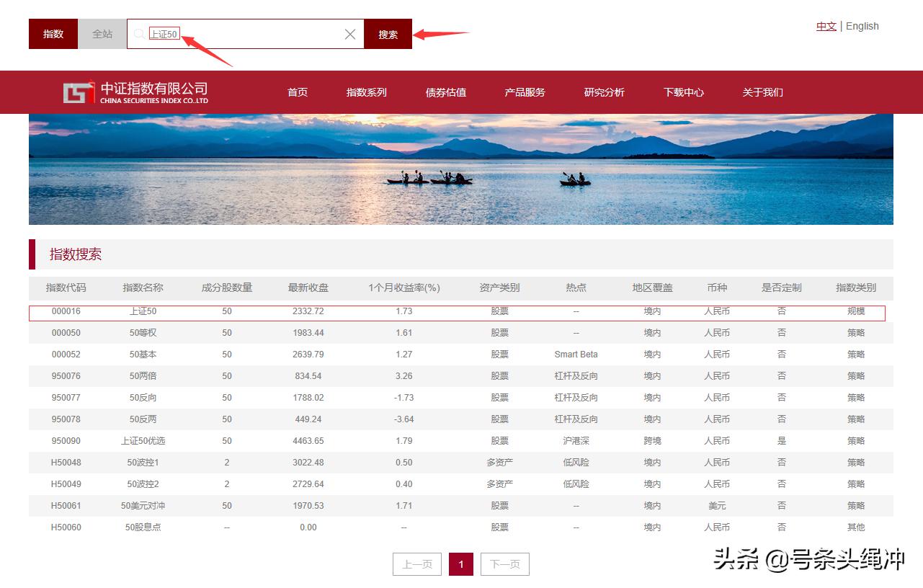Open the 研究分析 navigation menu

point(604,92)
